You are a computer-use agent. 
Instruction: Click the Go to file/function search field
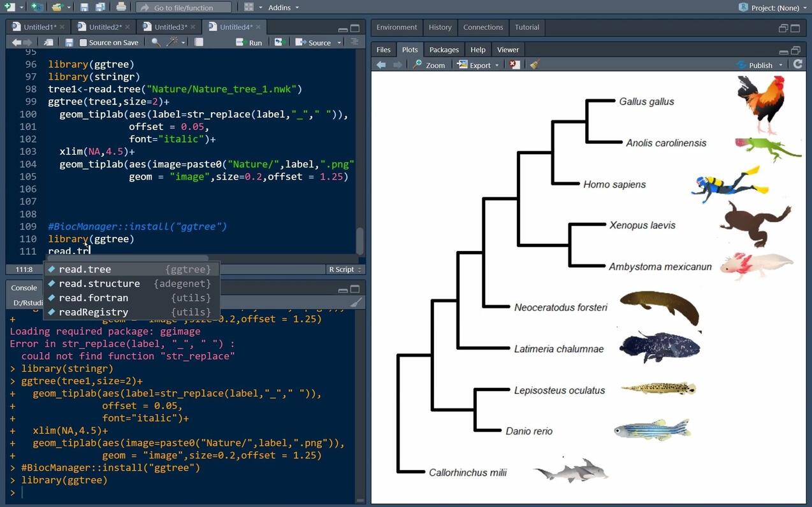pos(184,7)
